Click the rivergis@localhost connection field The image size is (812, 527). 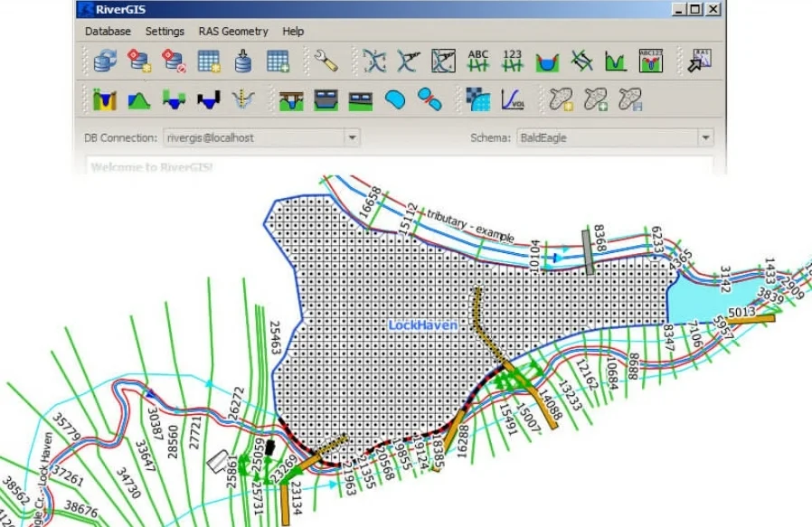(x=253, y=137)
